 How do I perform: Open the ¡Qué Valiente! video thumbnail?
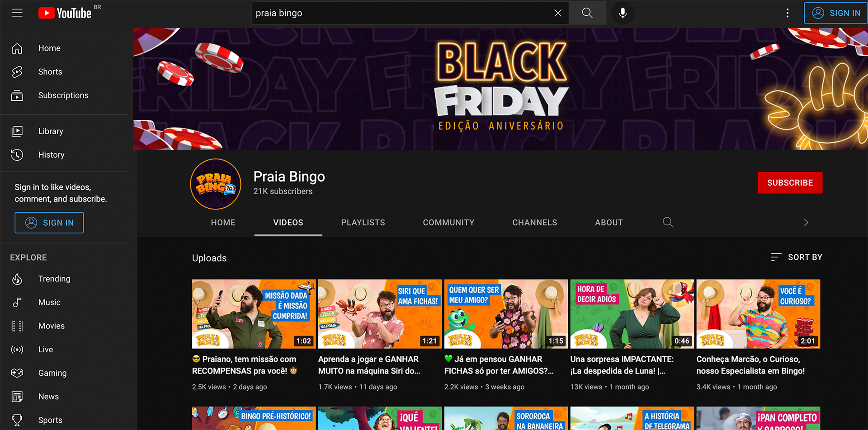click(380, 418)
